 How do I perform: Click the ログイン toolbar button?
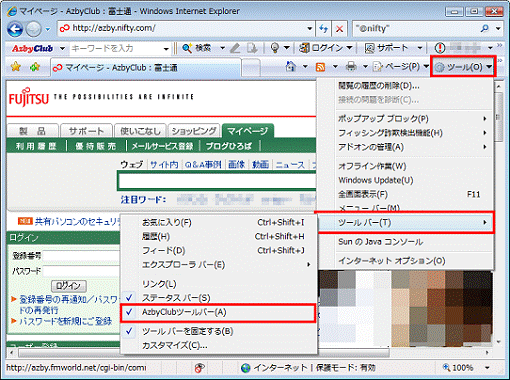321,48
